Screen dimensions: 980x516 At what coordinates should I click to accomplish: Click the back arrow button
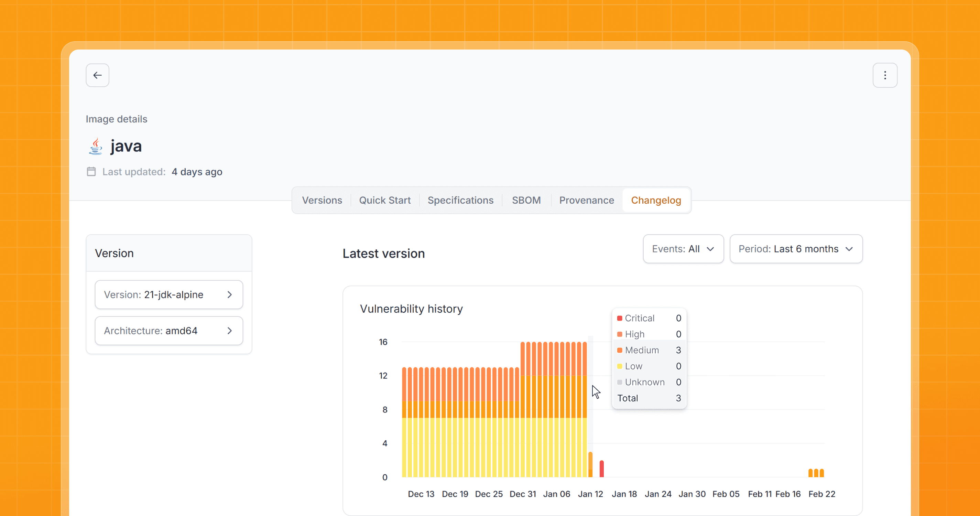[x=97, y=75]
